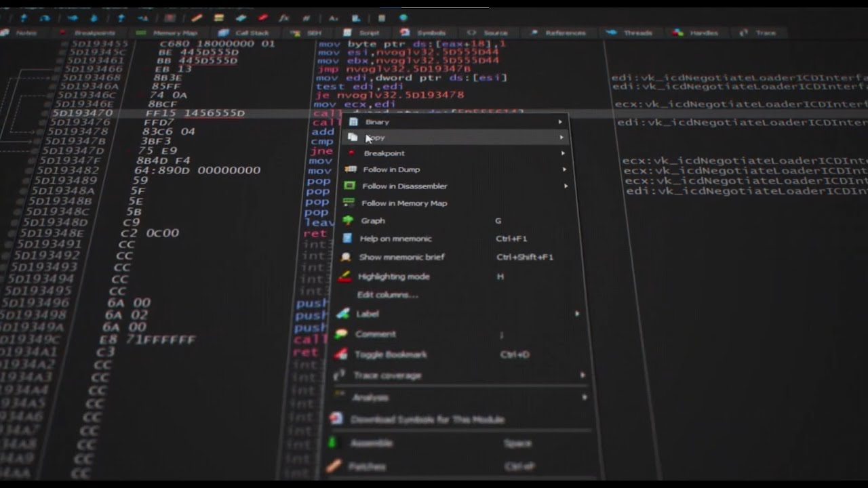The width and height of the screenshot is (868, 488).
Task: Click bytes FF15 1456555D
Action: click(195, 113)
